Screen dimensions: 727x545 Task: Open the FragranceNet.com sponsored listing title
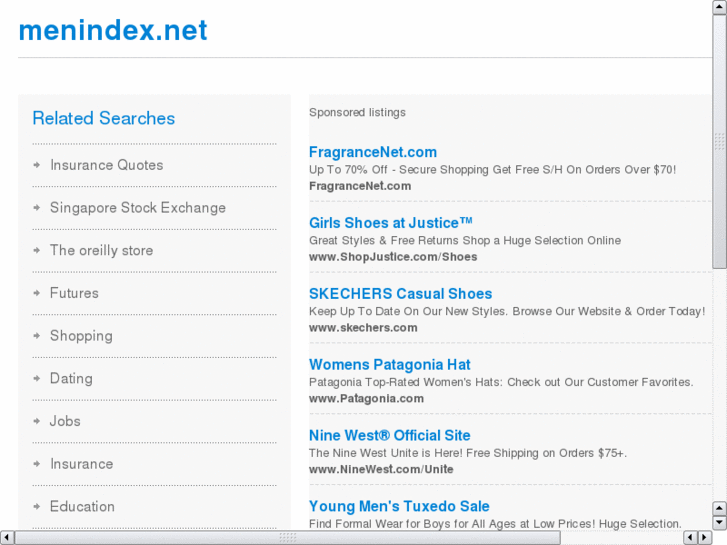(x=373, y=152)
